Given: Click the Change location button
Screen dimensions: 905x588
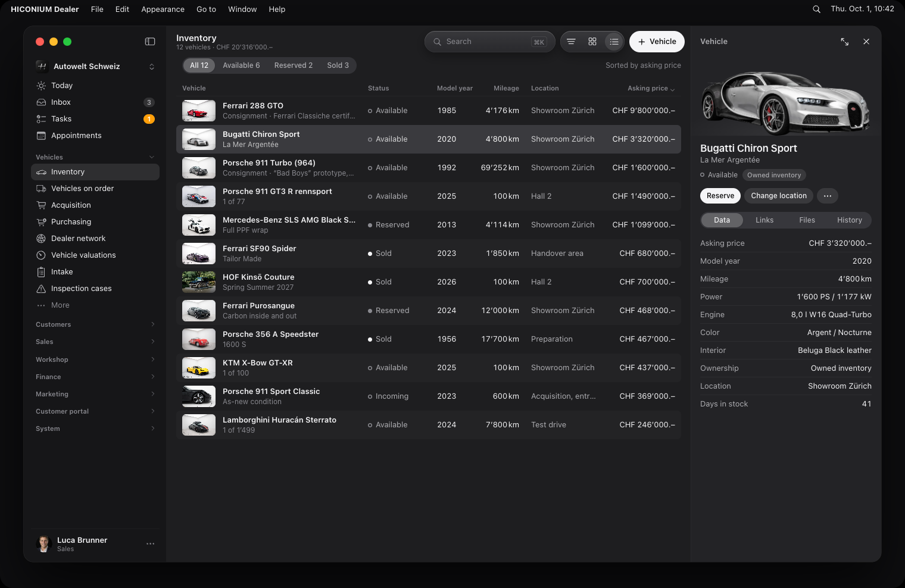Looking at the screenshot, I should point(779,196).
